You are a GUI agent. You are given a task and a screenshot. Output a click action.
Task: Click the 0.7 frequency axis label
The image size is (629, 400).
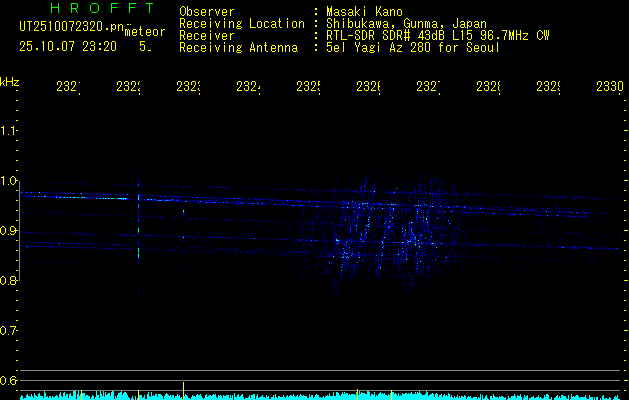8,331
